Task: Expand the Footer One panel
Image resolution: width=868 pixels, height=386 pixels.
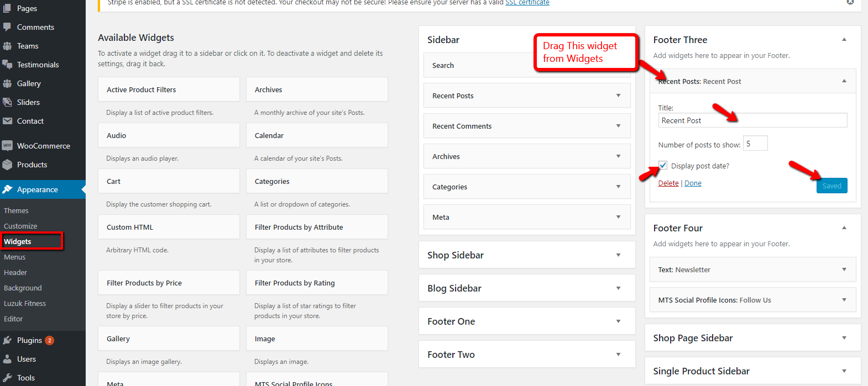Action: click(x=618, y=321)
